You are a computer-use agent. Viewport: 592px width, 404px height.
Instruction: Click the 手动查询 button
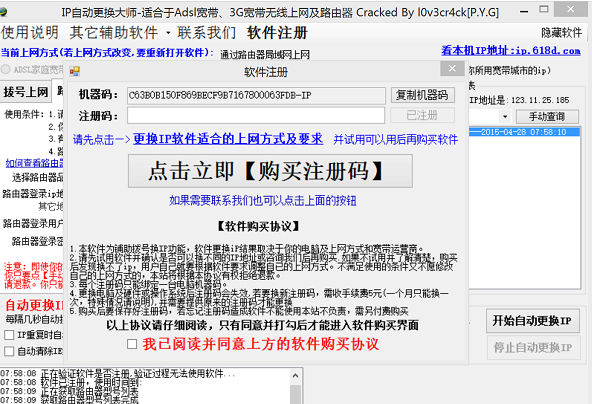point(547,116)
